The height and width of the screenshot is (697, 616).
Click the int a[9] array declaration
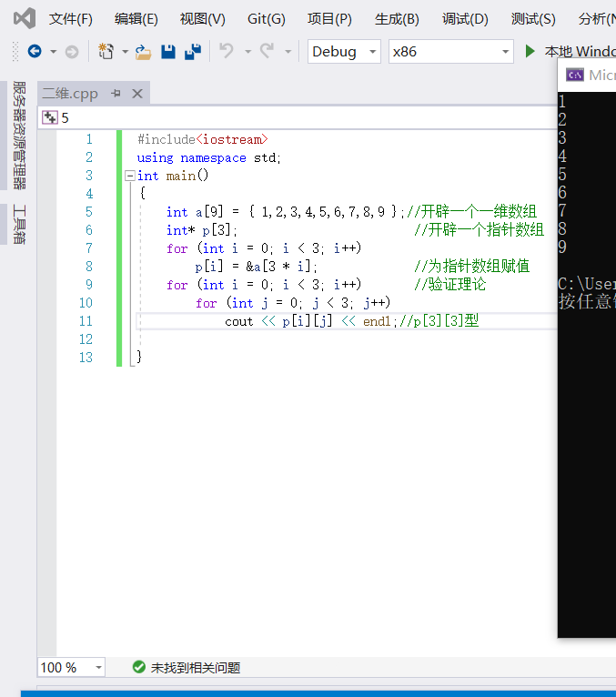tap(285, 212)
